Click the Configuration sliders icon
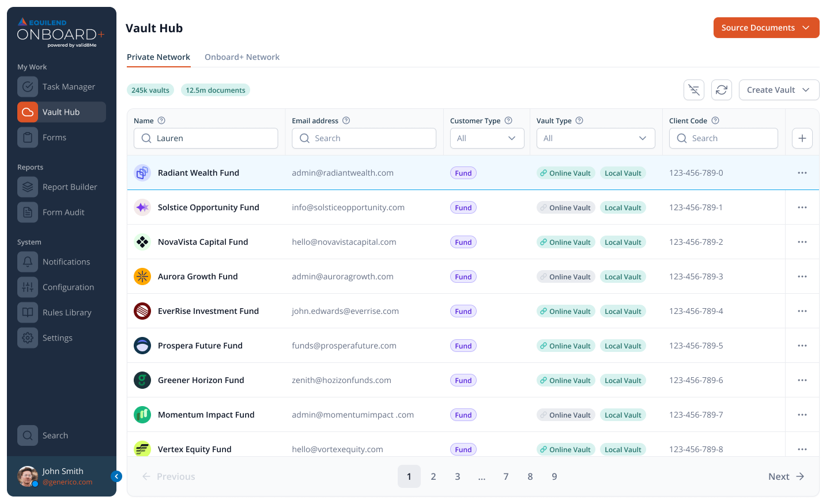830x504 pixels. pos(28,287)
